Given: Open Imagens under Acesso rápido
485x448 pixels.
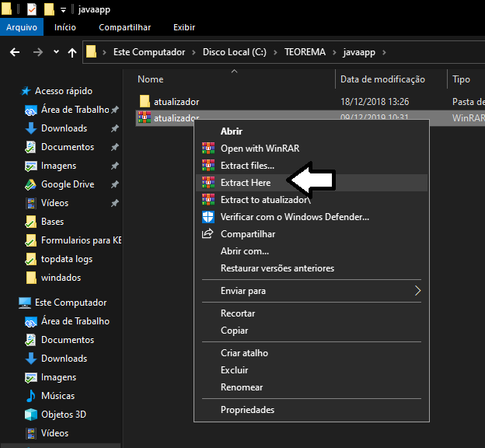Looking at the screenshot, I should (58, 166).
